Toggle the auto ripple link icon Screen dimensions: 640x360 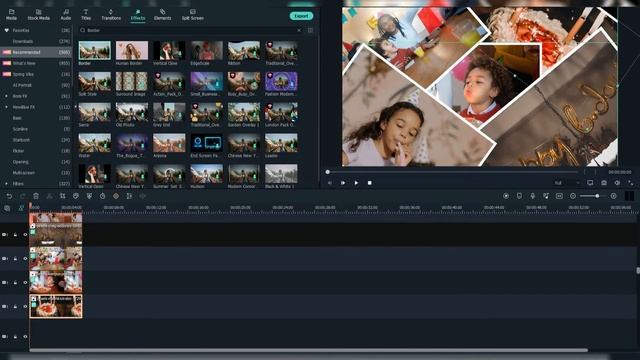click(x=21, y=208)
